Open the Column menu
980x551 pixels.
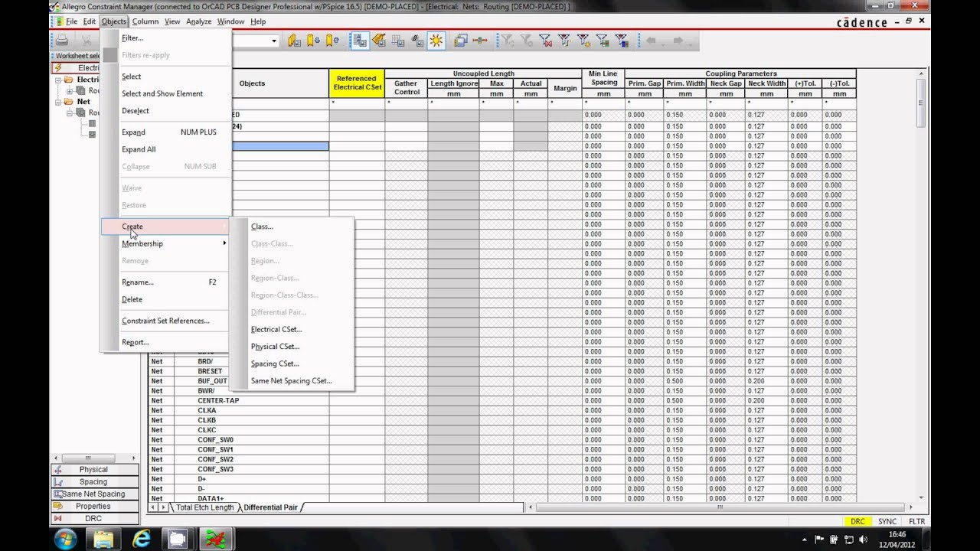145,21
